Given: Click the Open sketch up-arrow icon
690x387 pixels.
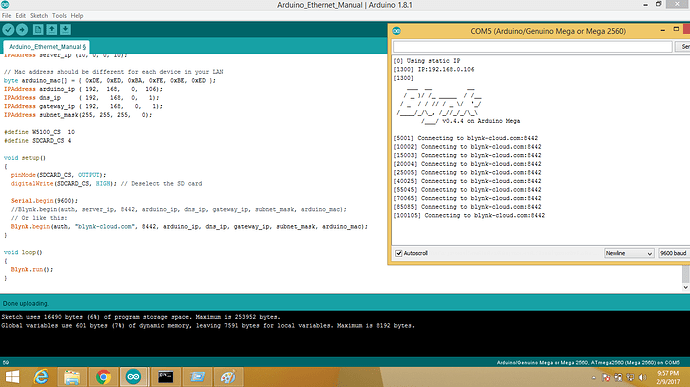Looking at the screenshot, I should click(x=51, y=29).
